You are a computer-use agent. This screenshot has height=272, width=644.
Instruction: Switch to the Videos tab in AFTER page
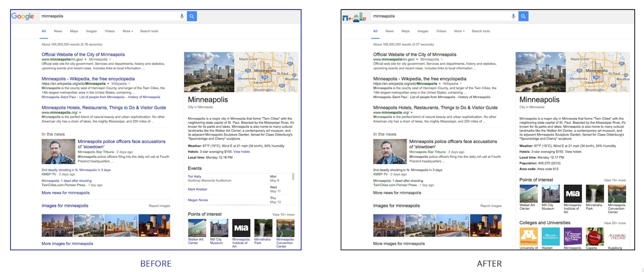point(441,31)
